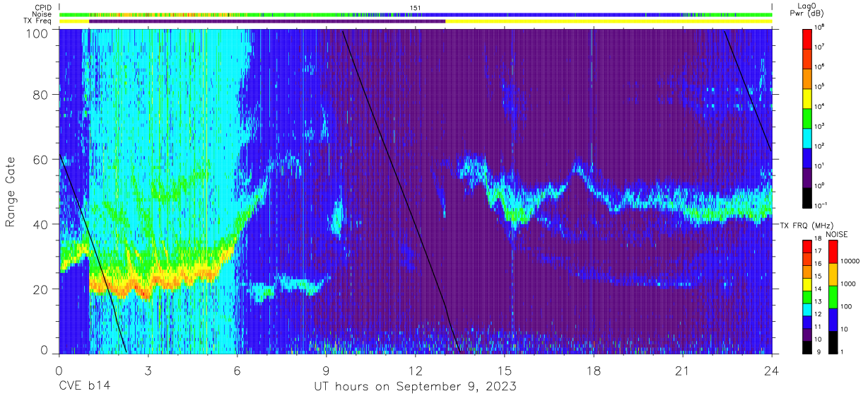Click the 'CVE b14' radar beam label
This screenshot has height=401, width=868.
click(84, 386)
